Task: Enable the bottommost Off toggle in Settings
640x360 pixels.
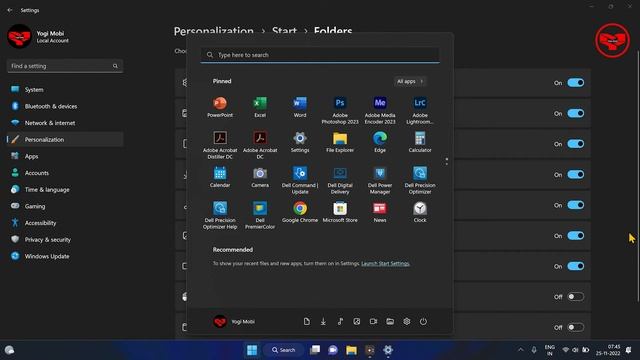Action: [576, 327]
